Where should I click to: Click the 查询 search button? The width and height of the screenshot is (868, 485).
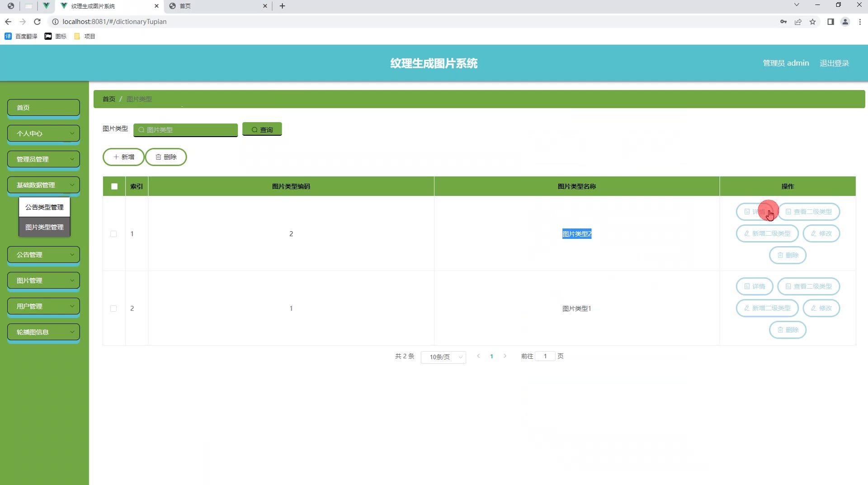[262, 129]
